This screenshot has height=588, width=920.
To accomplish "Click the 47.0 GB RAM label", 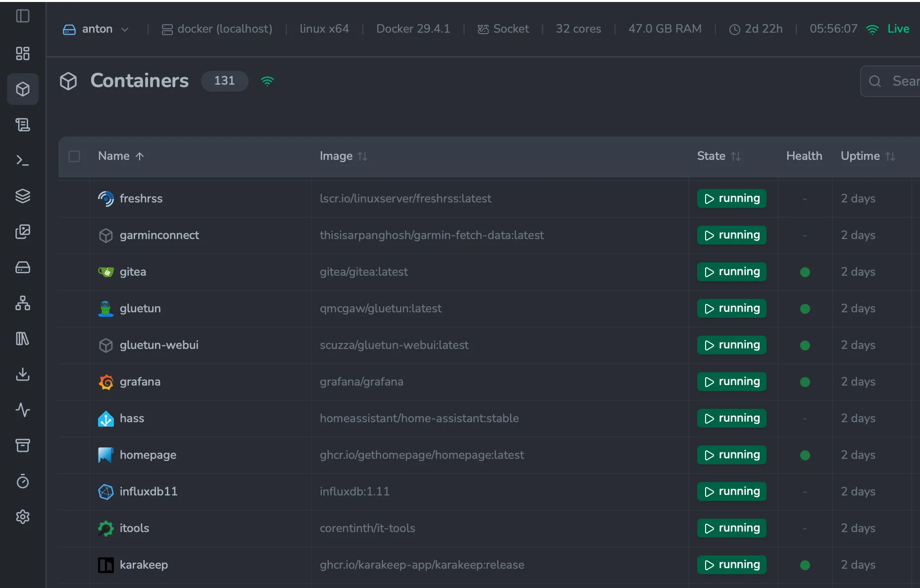I will 665,29.
